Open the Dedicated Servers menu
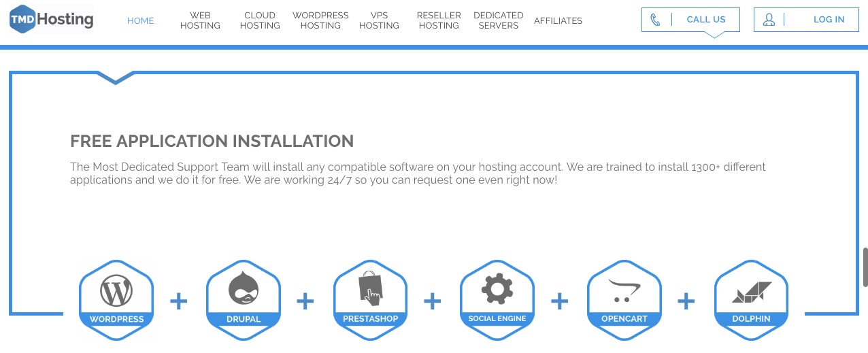Viewport: 868px width, 353px height. click(499, 20)
